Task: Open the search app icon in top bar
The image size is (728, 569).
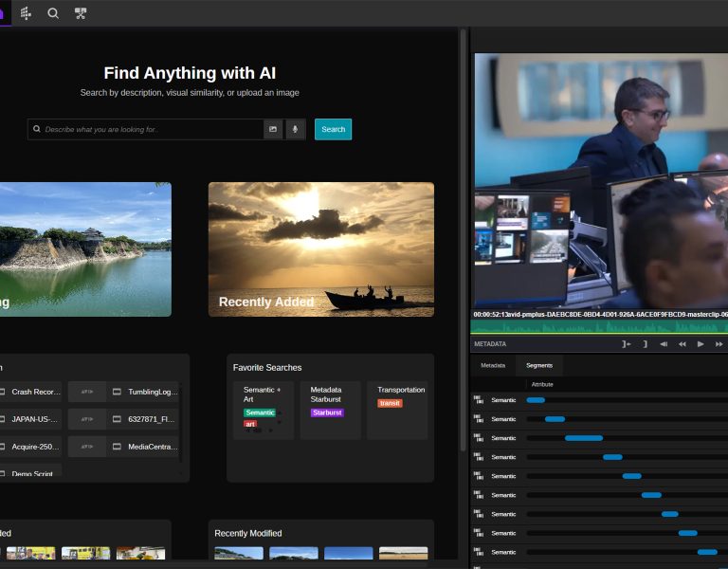Action: [53, 13]
